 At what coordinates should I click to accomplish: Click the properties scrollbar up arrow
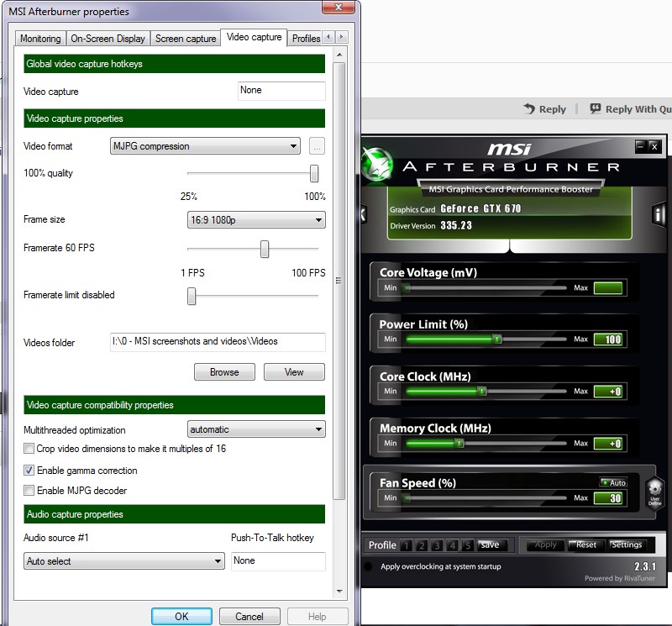pos(339,55)
